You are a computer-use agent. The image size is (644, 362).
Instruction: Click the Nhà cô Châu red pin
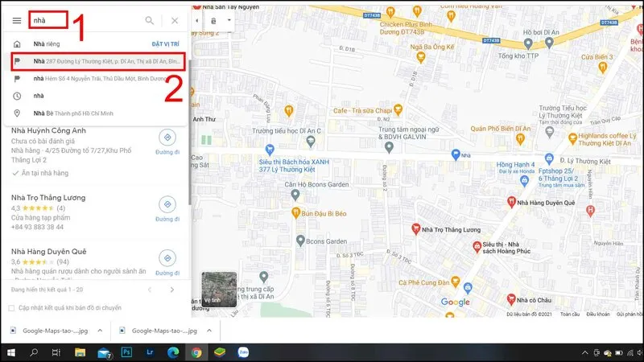(511, 299)
